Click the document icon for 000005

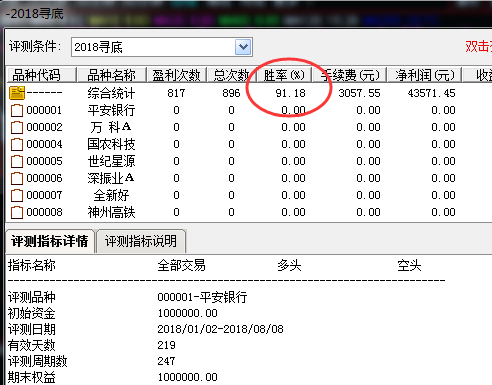coord(17,161)
